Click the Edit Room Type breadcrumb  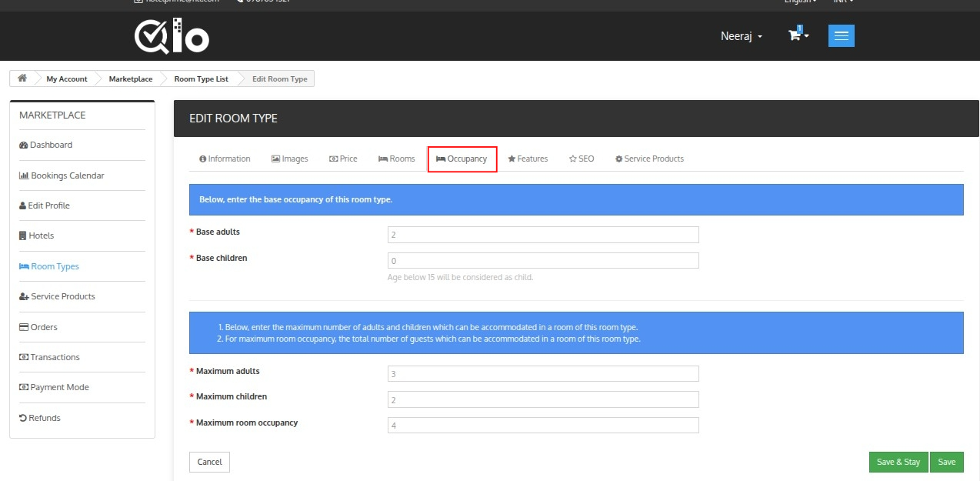(x=280, y=79)
